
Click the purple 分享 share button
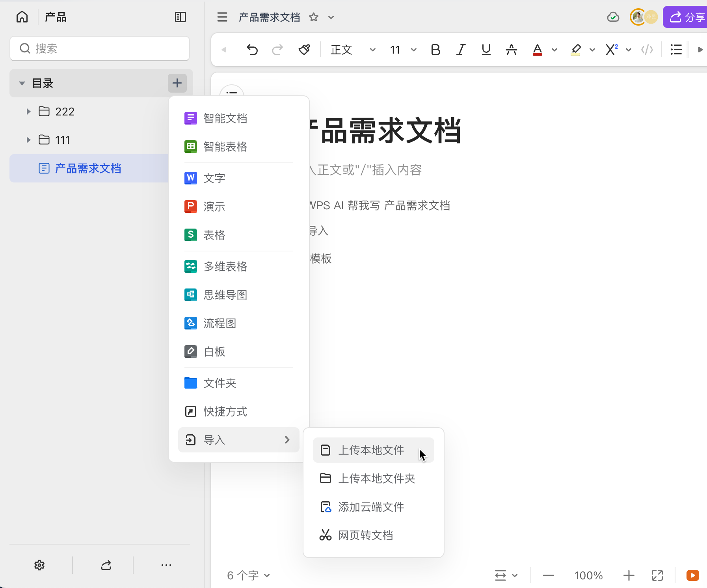click(686, 17)
